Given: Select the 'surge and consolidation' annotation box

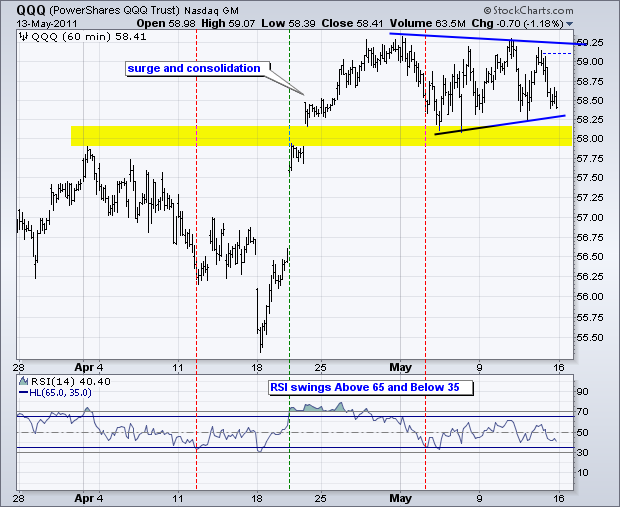Looking at the screenshot, I should click(198, 68).
